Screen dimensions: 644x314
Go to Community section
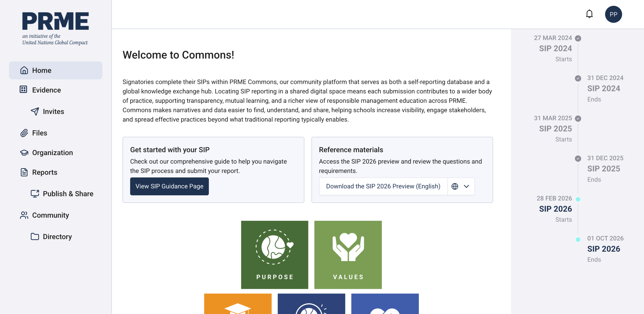click(50, 215)
